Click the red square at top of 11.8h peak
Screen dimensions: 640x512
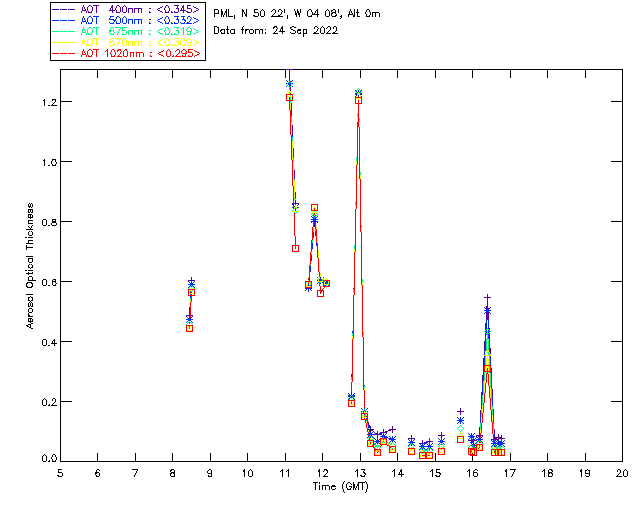(314, 208)
